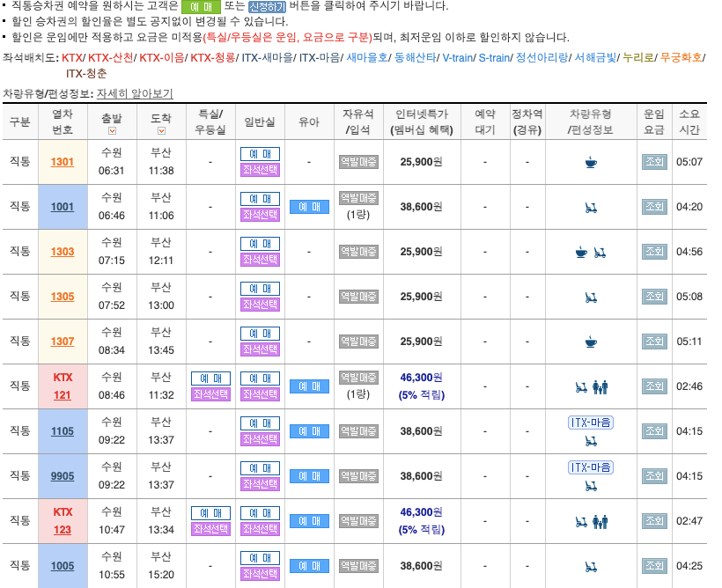Open 정선아리랑 seat map link

coord(542,57)
